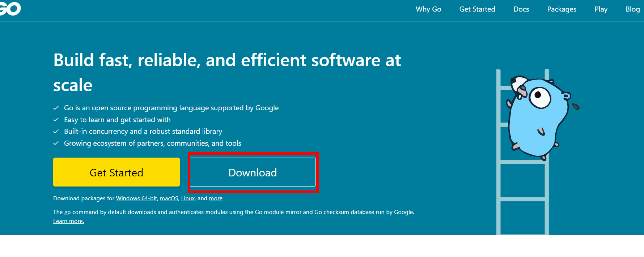Open the Packages navigation link
The image size is (644, 257).
click(x=562, y=9)
